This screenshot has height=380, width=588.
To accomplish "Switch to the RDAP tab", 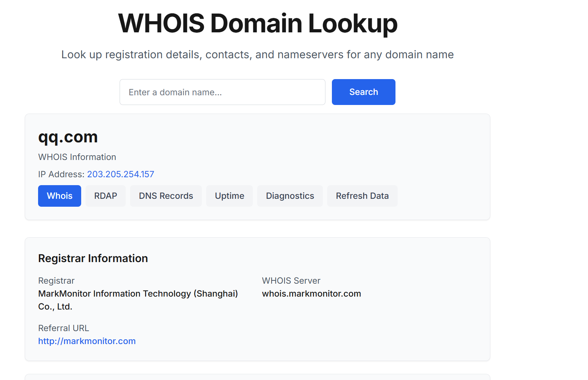I will 106,196.
